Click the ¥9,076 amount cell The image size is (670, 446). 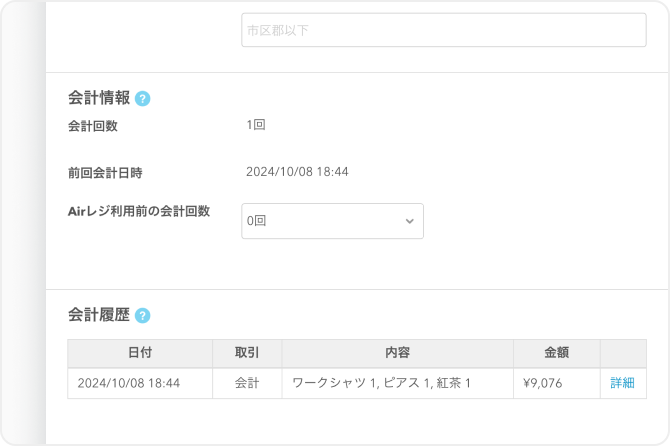tap(544, 383)
